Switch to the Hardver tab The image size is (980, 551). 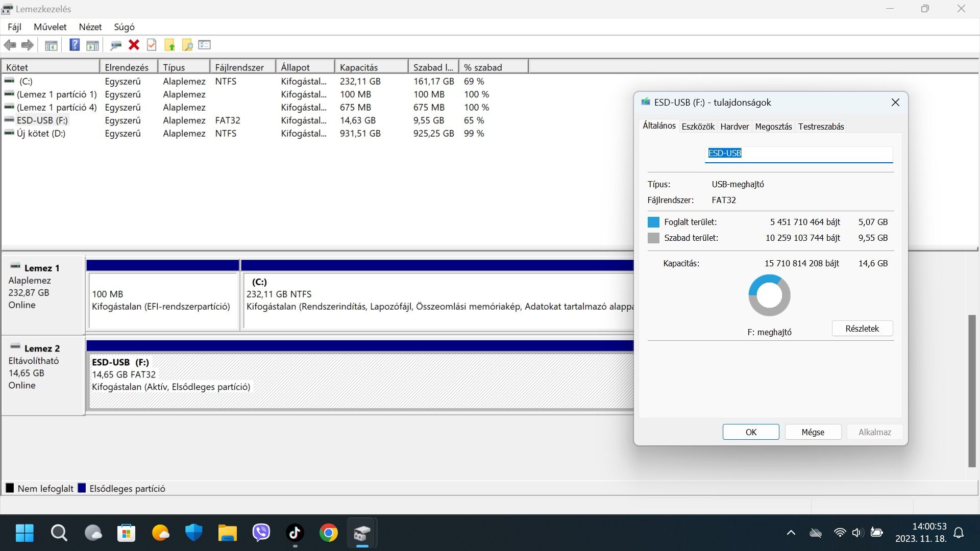click(x=734, y=127)
